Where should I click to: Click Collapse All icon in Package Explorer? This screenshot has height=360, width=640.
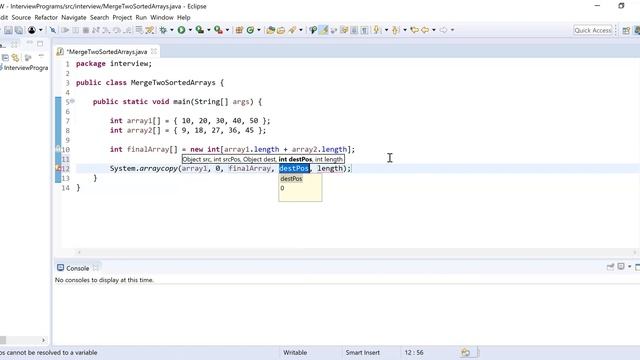point(5,58)
